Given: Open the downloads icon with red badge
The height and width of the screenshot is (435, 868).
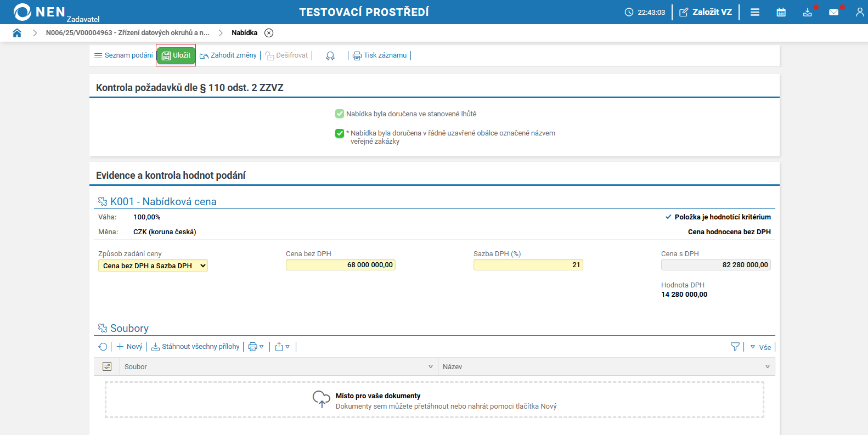Looking at the screenshot, I should pos(808,12).
